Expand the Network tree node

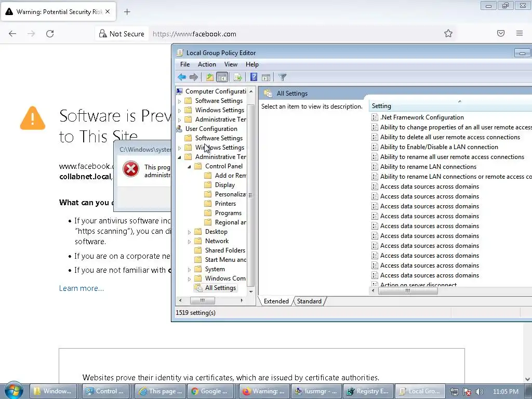(189, 242)
